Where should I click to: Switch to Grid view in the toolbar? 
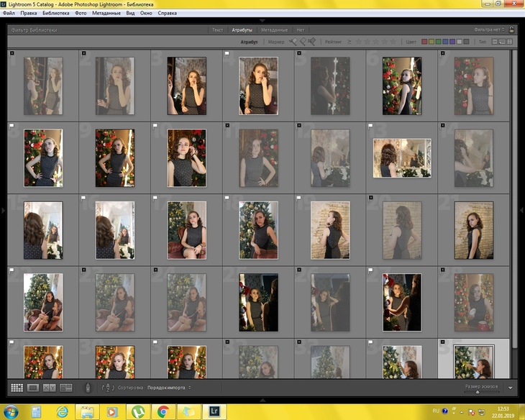click(x=17, y=388)
